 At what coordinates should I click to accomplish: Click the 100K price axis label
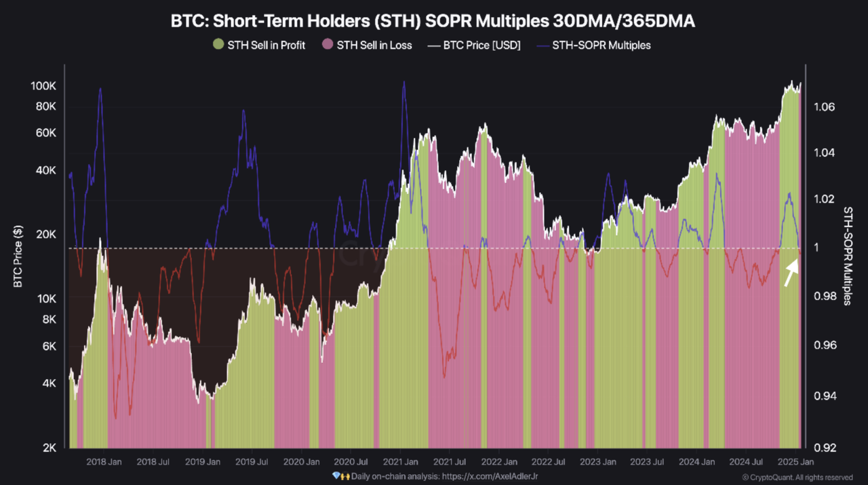pyautogui.click(x=43, y=86)
